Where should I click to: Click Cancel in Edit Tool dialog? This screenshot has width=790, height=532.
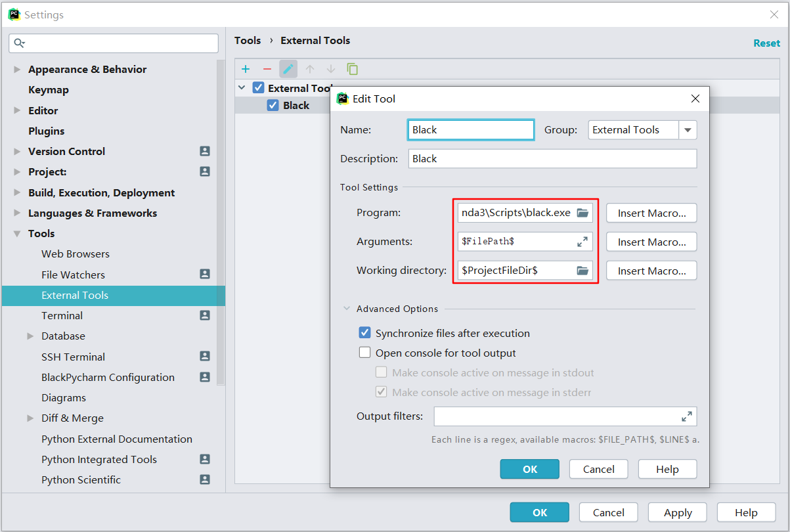point(598,469)
